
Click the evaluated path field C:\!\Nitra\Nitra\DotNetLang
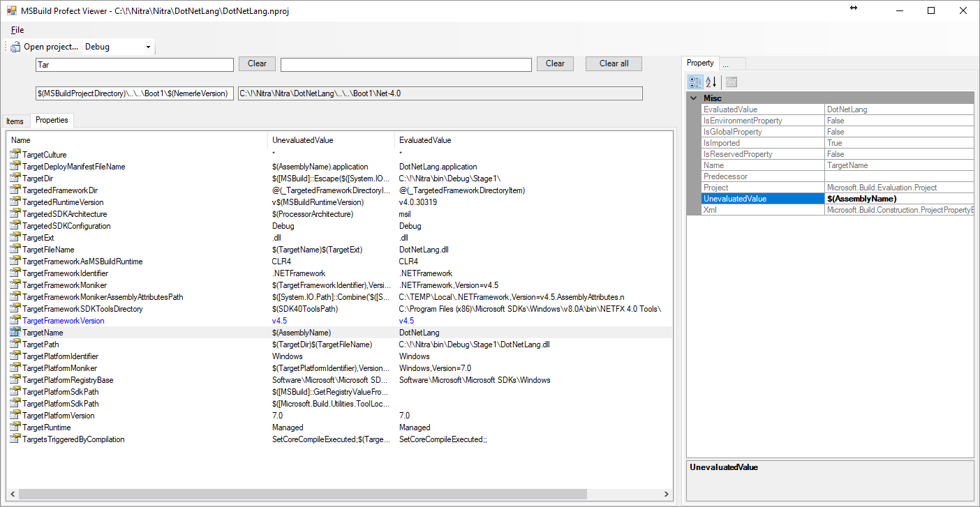click(440, 93)
